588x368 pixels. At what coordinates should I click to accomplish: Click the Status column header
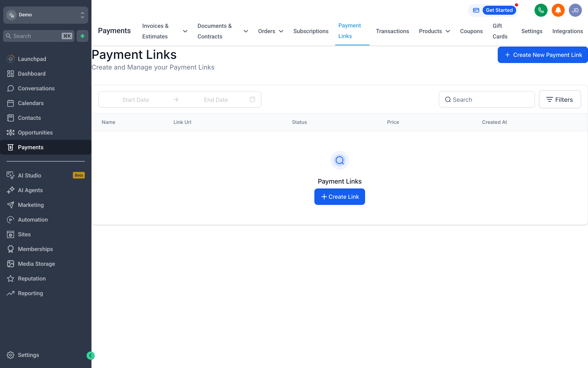(299, 122)
